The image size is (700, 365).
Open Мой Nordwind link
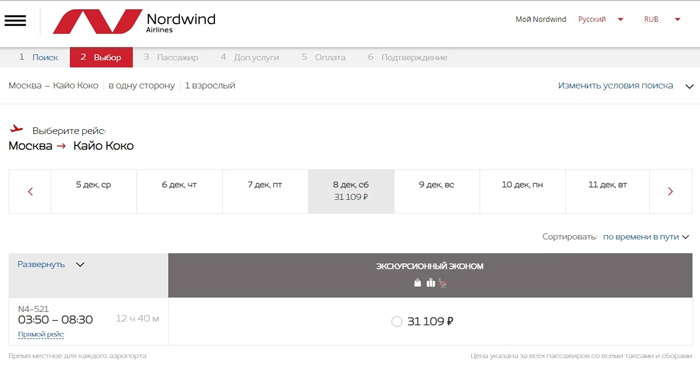click(541, 19)
